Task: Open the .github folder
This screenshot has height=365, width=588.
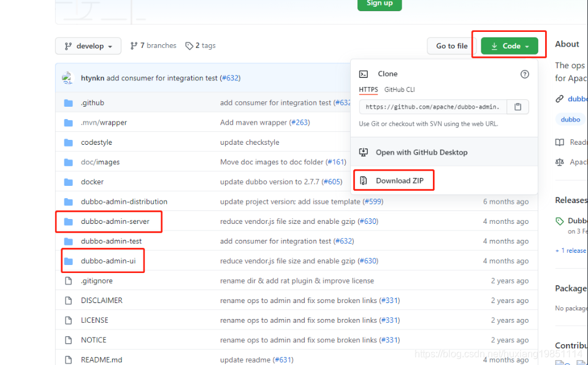Action: [x=93, y=102]
